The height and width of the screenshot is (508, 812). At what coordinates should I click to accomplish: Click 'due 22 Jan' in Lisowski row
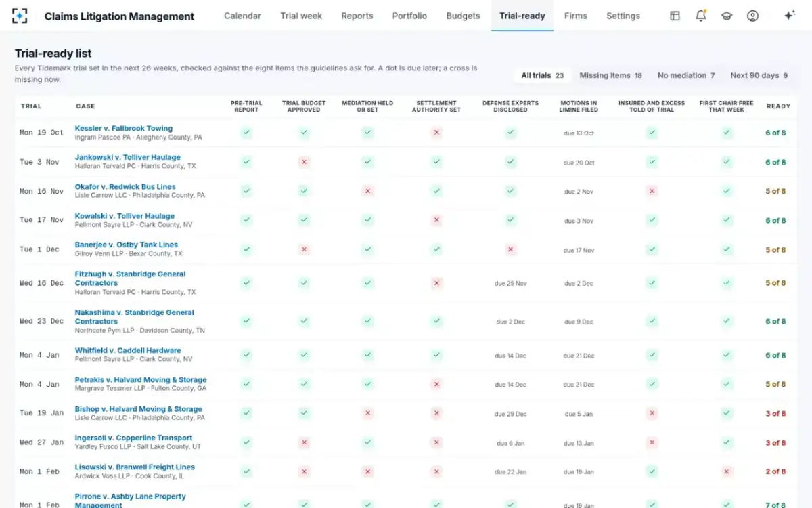[510, 472]
